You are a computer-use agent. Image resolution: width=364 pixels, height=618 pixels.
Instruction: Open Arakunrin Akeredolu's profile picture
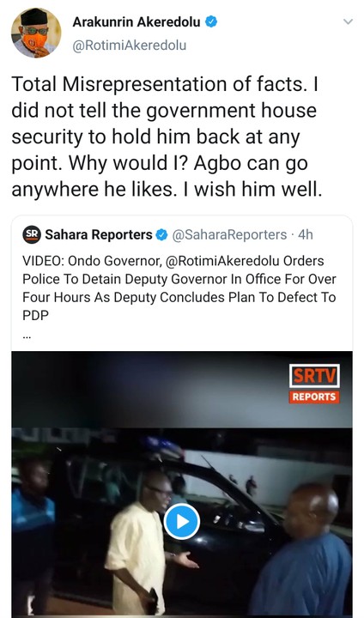pos(36,33)
